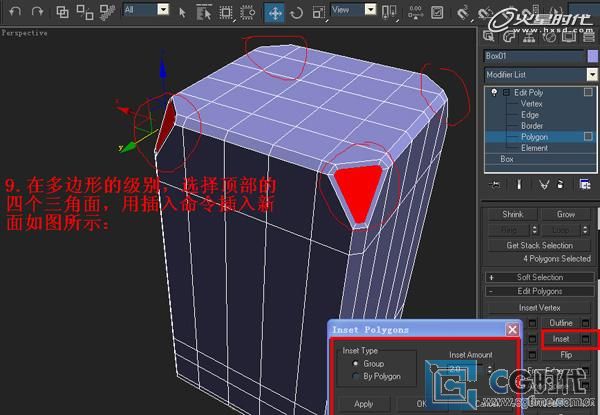This screenshot has height=415, width=600.
Task: Click the Loop spinner arrows
Action: coord(585,230)
